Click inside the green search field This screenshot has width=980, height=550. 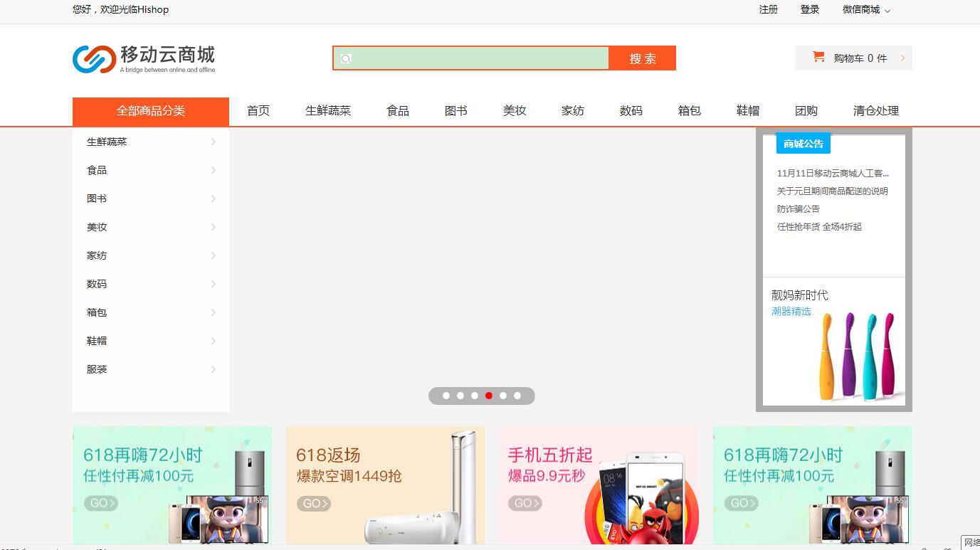point(471,58)
